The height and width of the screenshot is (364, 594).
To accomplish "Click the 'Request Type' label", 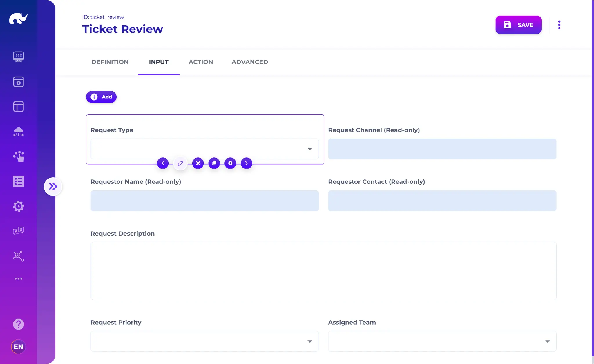I will point(112,130).
